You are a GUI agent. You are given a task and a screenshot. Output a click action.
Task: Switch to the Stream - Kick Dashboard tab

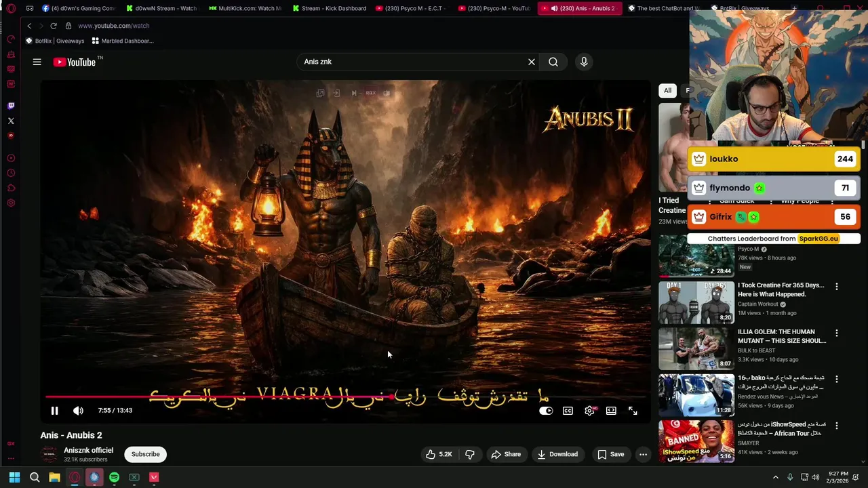click(x=329, y=8)
